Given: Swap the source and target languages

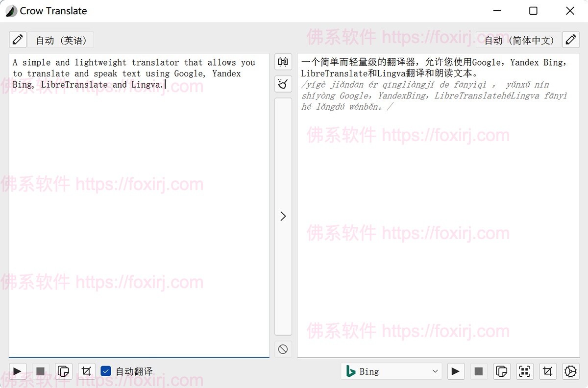Looking at the screenshot, I should tap(283, 62).
